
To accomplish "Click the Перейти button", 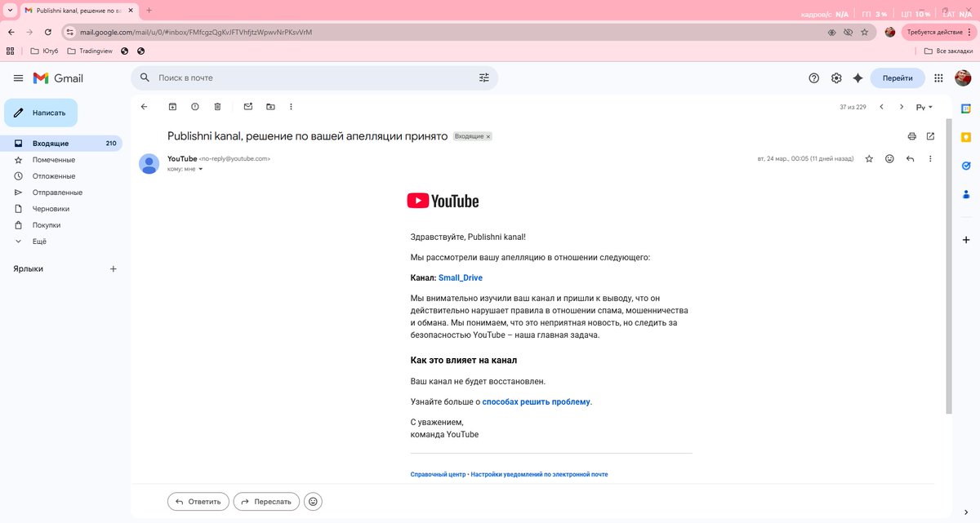I will [x=898, y=78].
